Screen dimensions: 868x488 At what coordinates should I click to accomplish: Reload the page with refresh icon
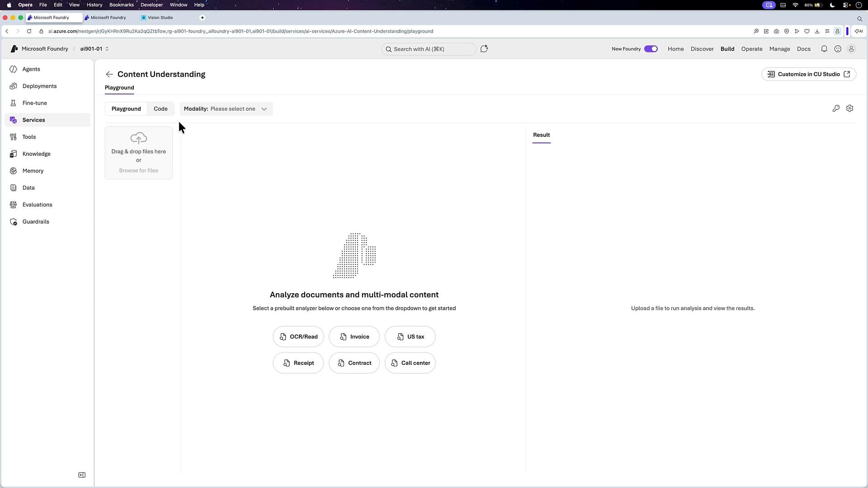click(x=29, y=31)
